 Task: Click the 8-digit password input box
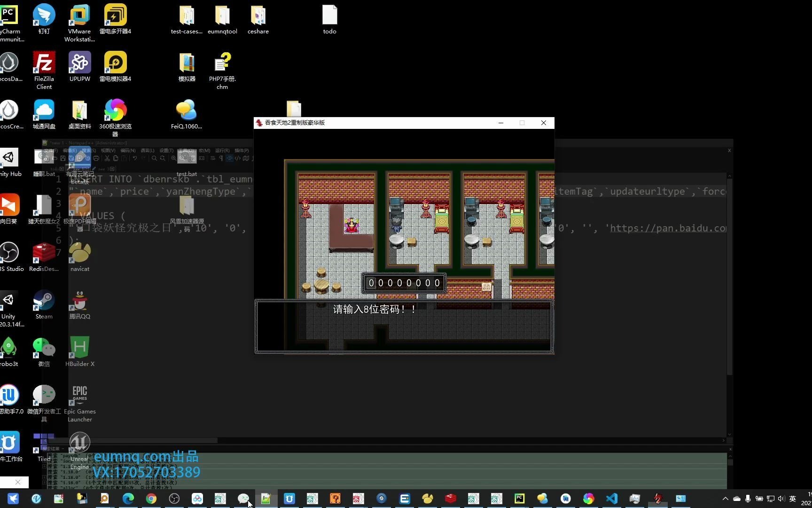point(404,283)
